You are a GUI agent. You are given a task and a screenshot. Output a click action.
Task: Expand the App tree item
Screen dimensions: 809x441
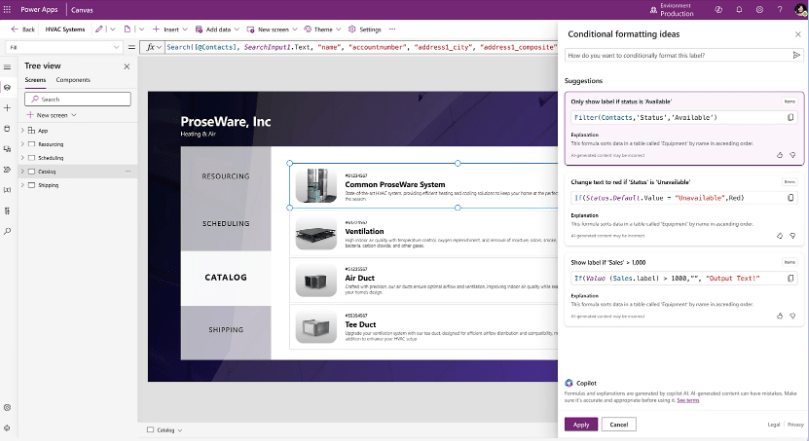22,130
